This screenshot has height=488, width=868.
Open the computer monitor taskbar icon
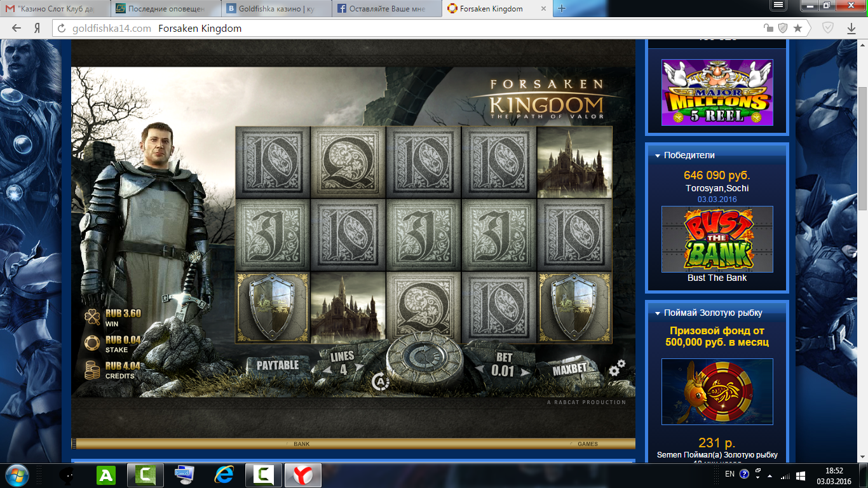click(185, 475)
